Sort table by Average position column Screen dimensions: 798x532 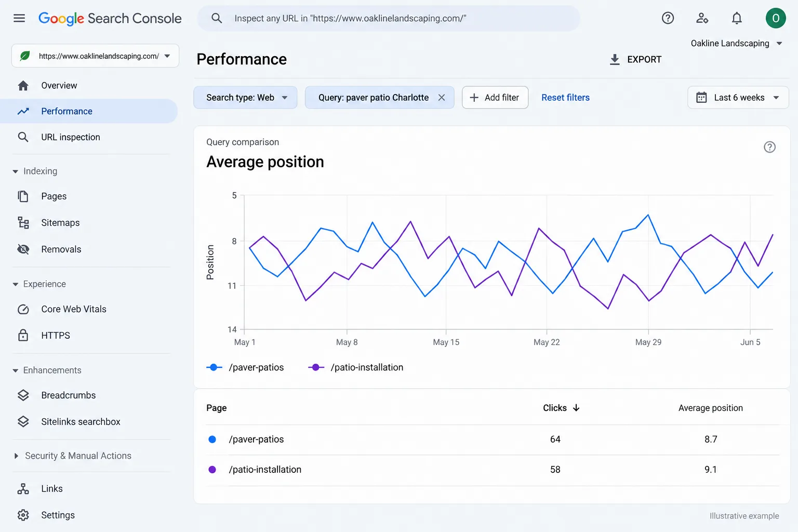point(710,408)
